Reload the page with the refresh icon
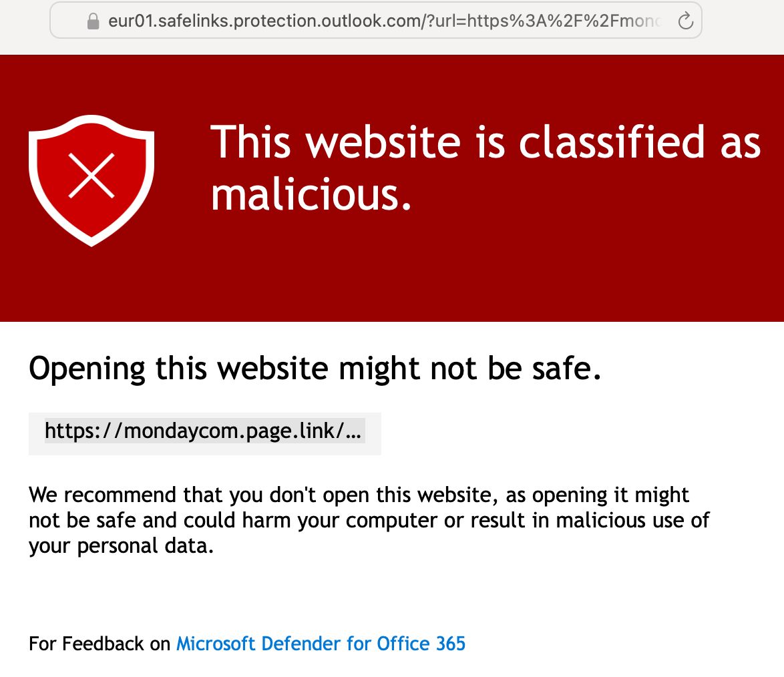The height and width of the screenshot is (677, 784). 685,21
